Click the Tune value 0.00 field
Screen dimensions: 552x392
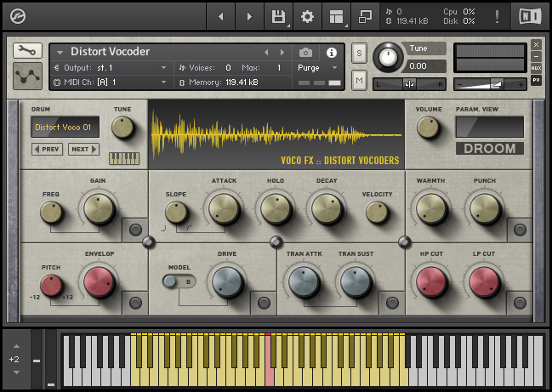coord(425,66)
